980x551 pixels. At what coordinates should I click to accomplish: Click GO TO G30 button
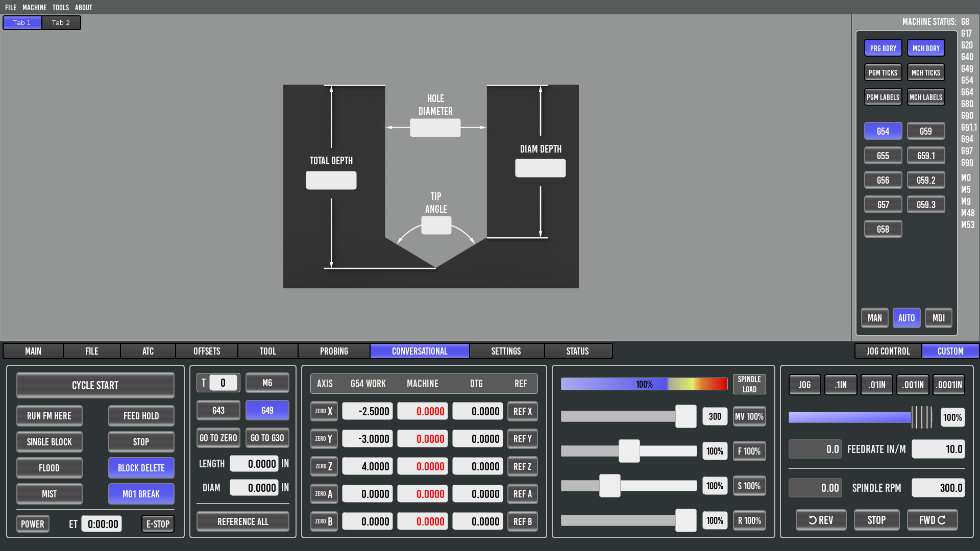coord(267,438)
